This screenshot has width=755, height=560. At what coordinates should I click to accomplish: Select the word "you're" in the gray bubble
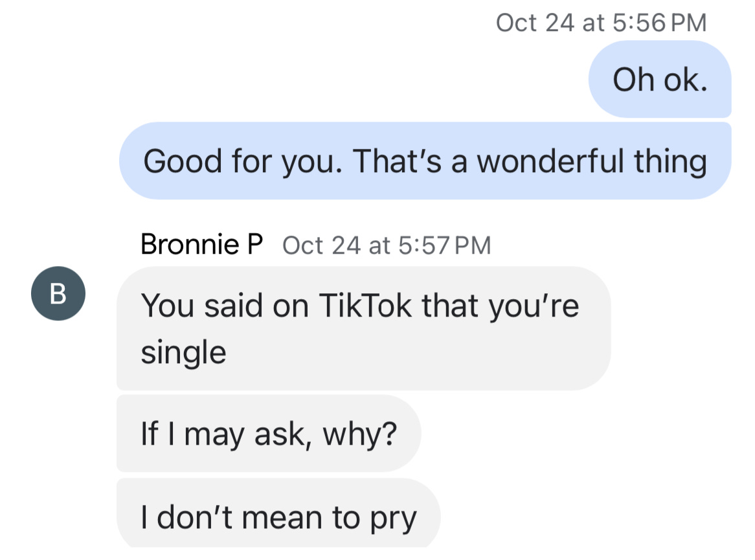(x=534, y=307)
